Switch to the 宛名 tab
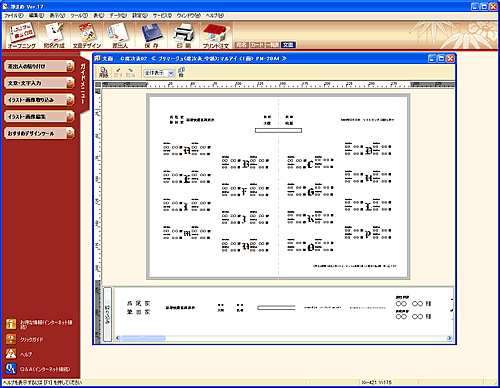This screenshot has width=500, height=388. (x=242, y=45)
